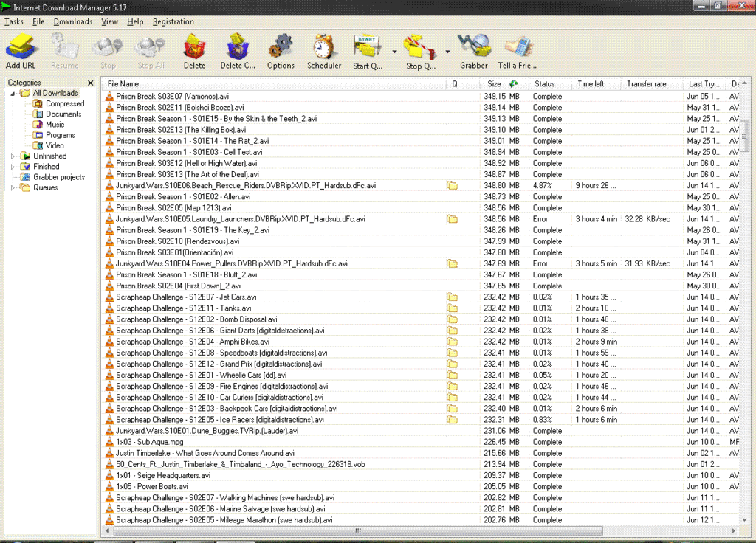This screenshot has width=756, height=543.
Task: Sort by the Last Try column header
Action: (704, 84)
